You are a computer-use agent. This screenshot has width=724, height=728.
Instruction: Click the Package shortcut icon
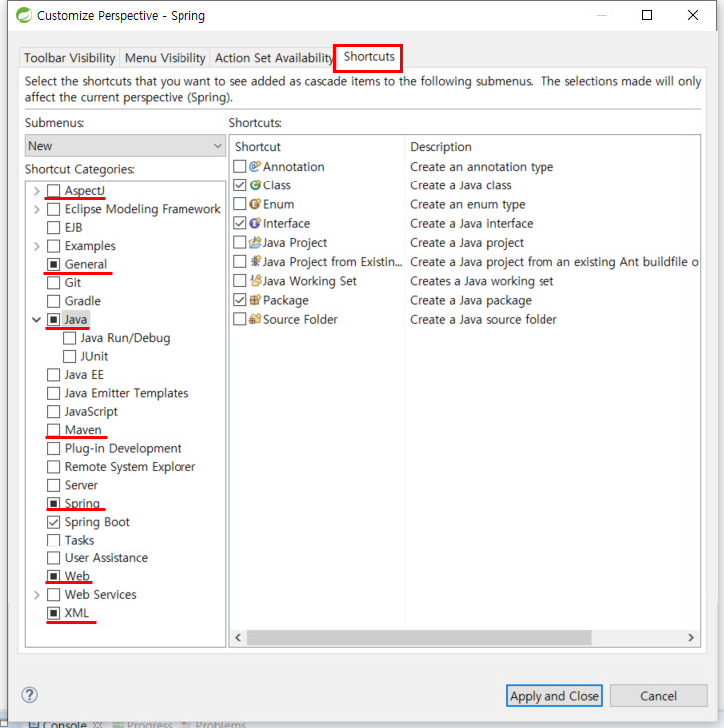coord(255,300)
